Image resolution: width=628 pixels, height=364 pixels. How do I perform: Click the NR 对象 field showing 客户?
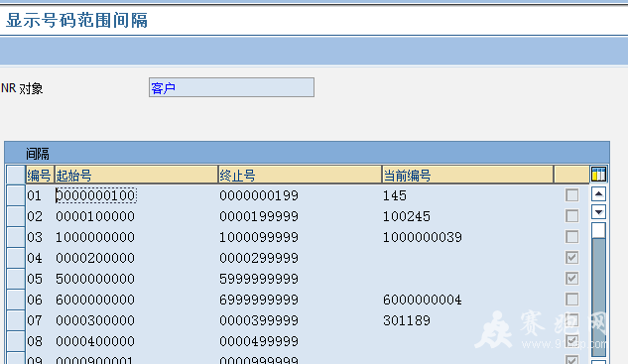231,87
